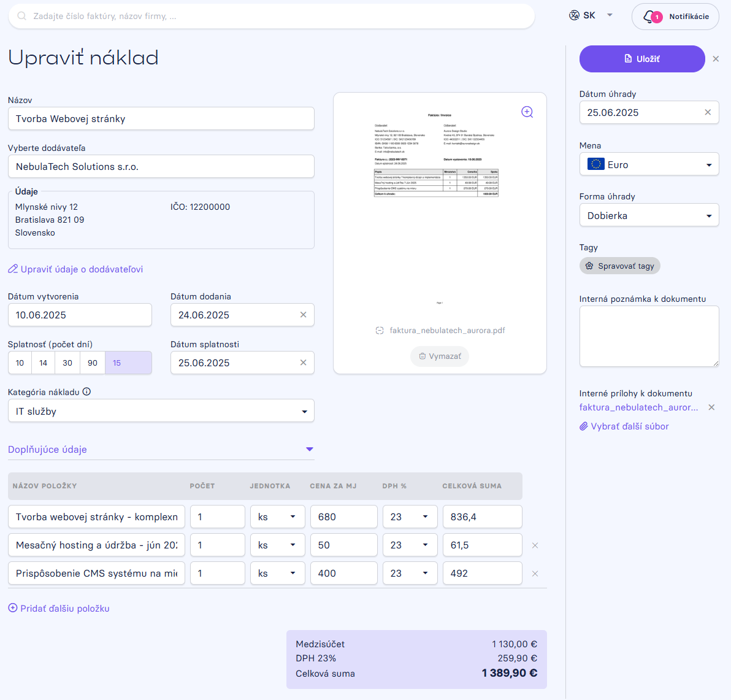This screenshot has height=700, width=731.
Task: Open DPH dropdown for Mesačný hosting row
Action: [x=410, y=545]
